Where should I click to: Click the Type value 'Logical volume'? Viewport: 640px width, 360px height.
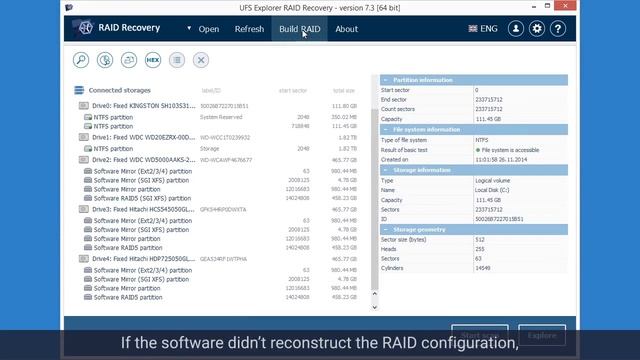(493, 180)
